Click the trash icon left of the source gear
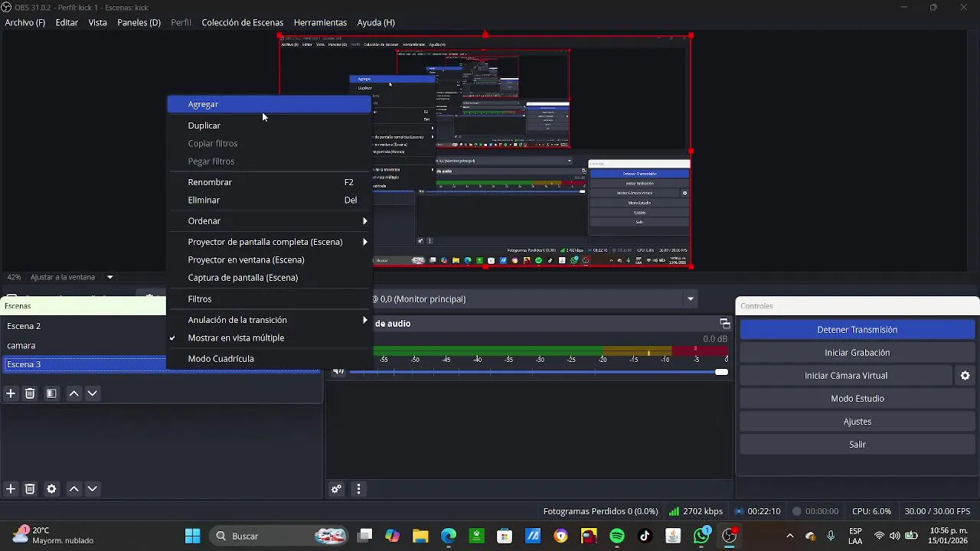This screenshot has height=551, width=980. click(x=30, y=489)
